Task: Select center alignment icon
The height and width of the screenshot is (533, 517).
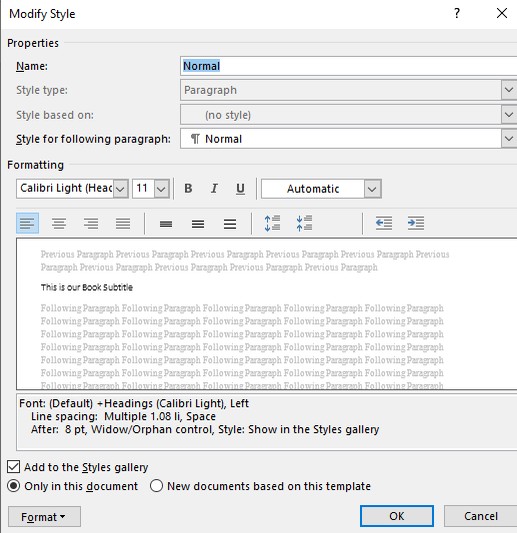Action: point(59,223)
